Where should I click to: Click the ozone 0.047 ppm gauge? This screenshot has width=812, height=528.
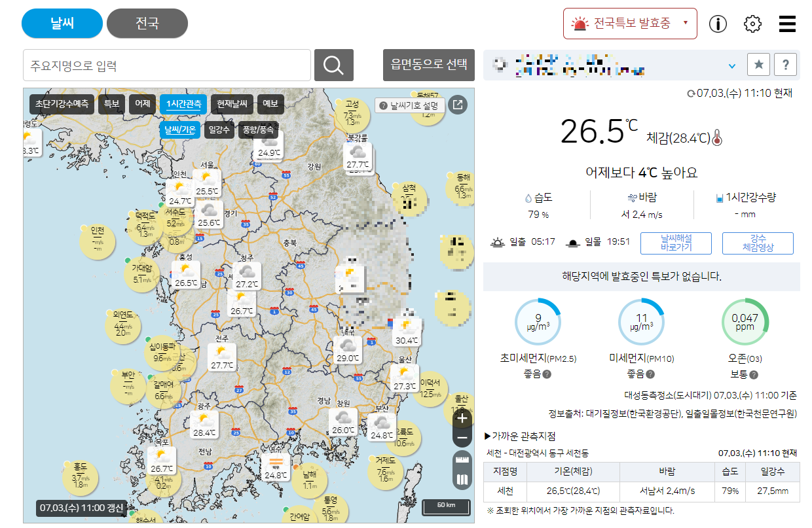point(745,322)
